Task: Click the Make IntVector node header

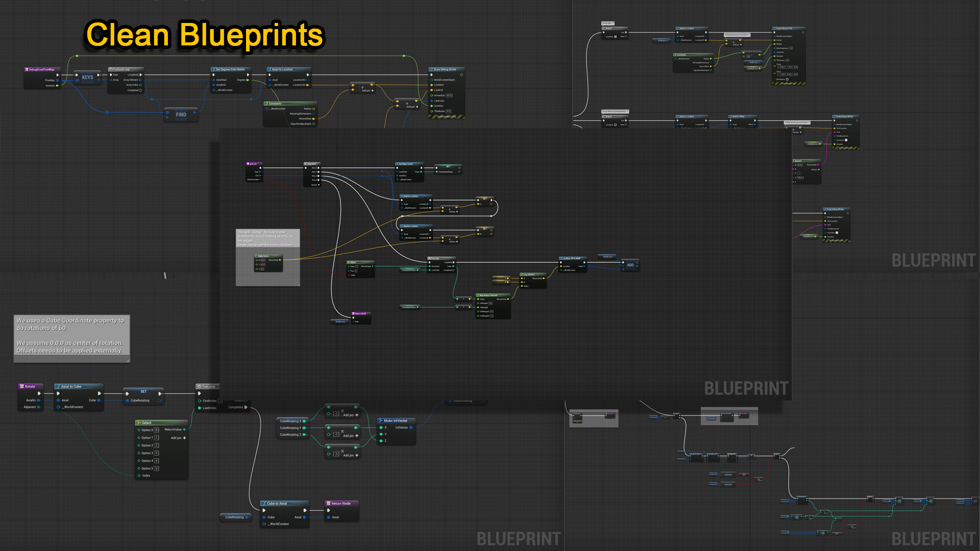Action: [396, 421]
